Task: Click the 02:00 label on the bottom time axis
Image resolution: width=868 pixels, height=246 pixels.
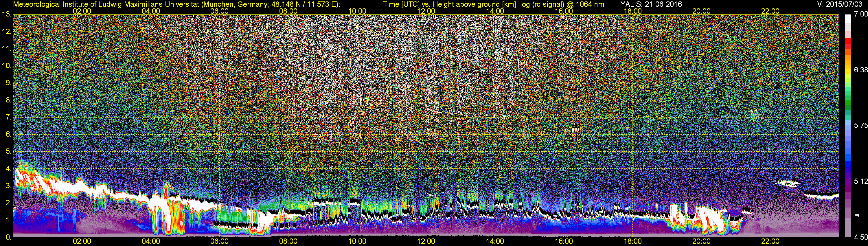Action: click(82, 242)
